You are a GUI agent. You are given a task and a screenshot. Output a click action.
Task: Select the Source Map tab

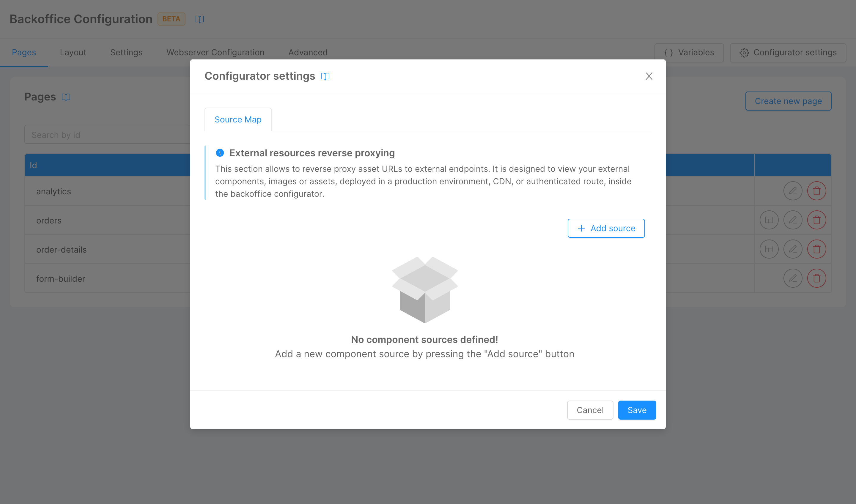(238, 119)
